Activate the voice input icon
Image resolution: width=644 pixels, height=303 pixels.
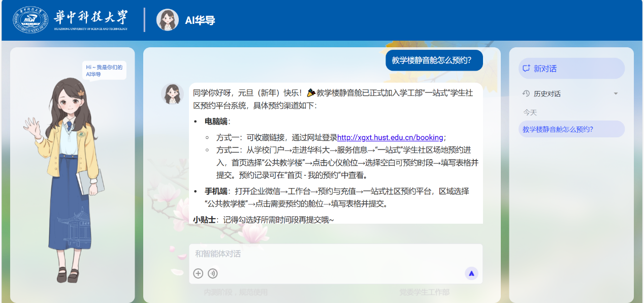click(x=213, y=274)
